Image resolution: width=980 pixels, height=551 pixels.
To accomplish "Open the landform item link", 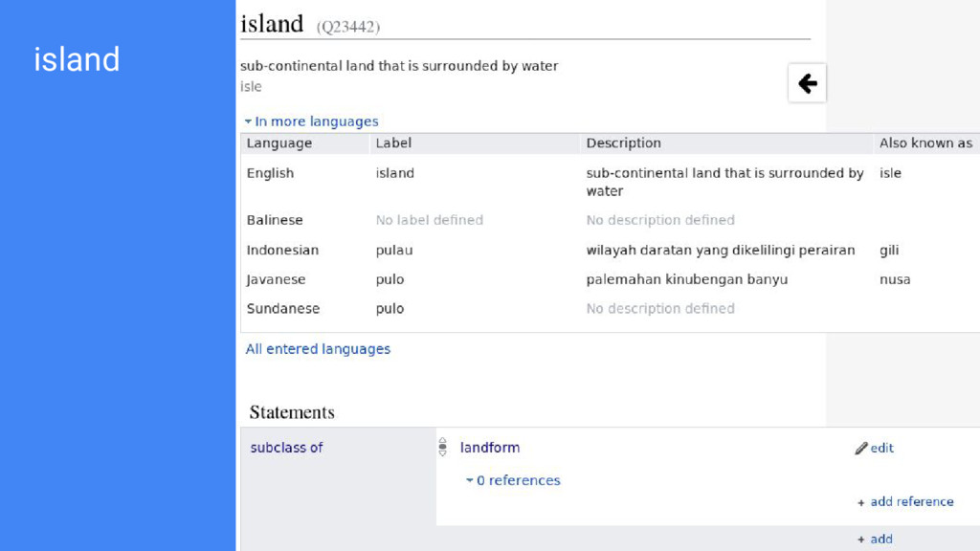I will point(490,448).
